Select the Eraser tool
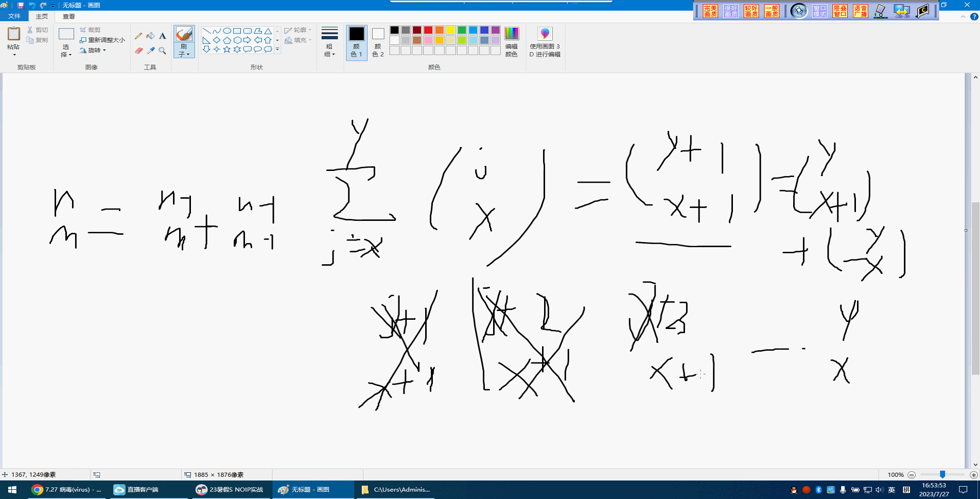This screenshot has width=980, height=499. [138, 50]
